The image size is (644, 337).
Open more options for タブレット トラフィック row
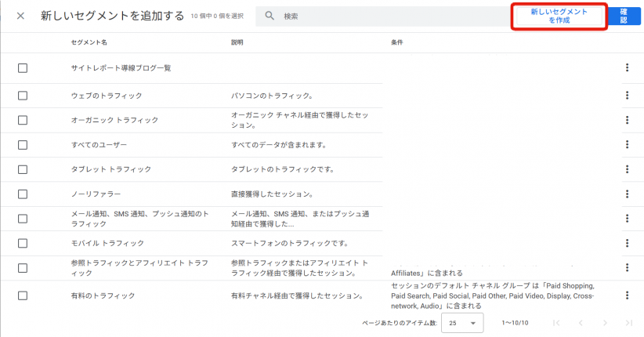coord(627,169)
